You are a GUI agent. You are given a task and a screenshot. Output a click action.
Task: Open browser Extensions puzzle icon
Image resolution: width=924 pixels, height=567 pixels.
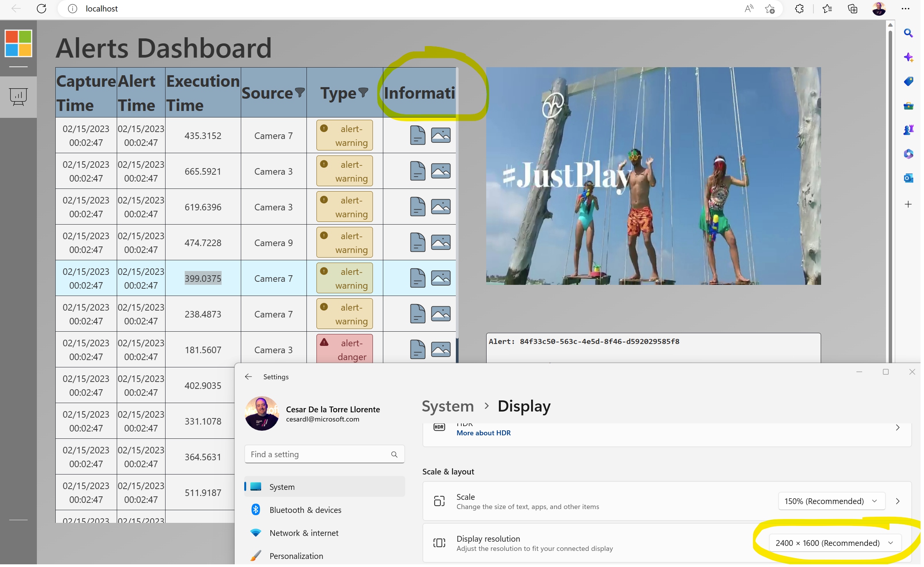pos(799,8)
